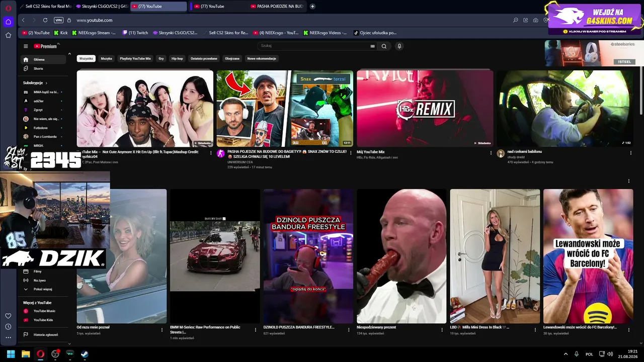Reload the YouTube page
This screenshot has height=362, width=644.
tap(45, 20)
